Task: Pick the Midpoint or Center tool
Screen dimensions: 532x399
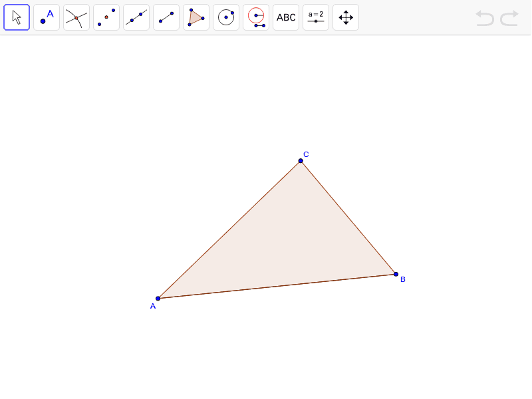Action: click(106, 17)
